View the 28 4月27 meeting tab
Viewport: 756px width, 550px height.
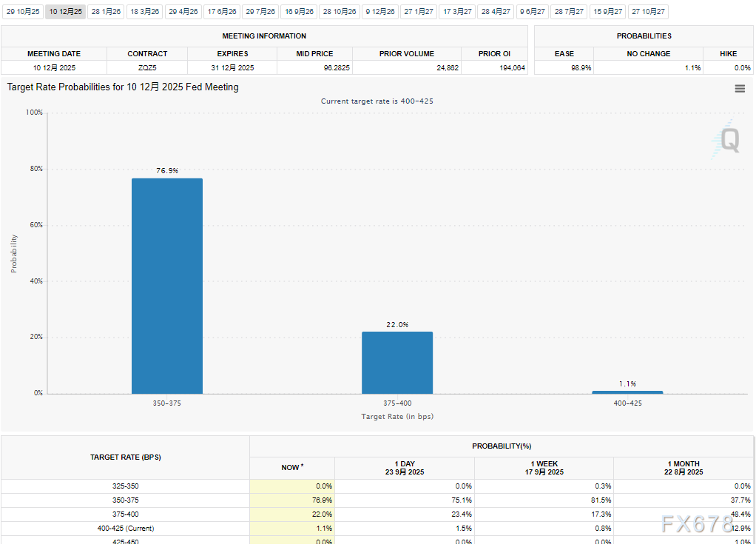pos(496,12)
